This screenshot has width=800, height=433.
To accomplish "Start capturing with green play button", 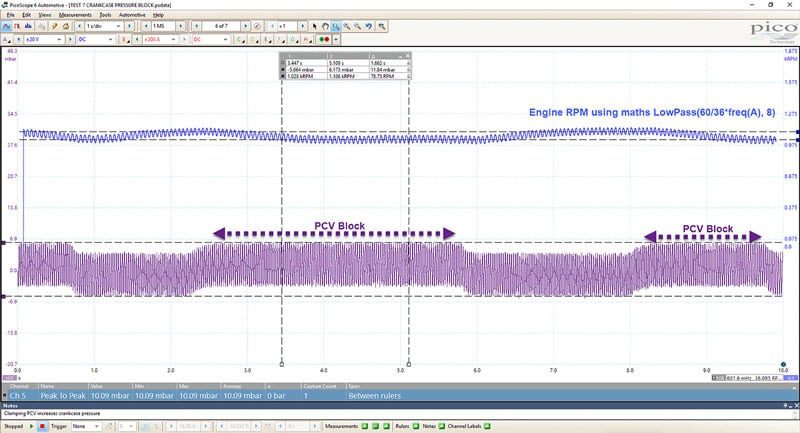I will pyautogui.click(x=32, y=426).
